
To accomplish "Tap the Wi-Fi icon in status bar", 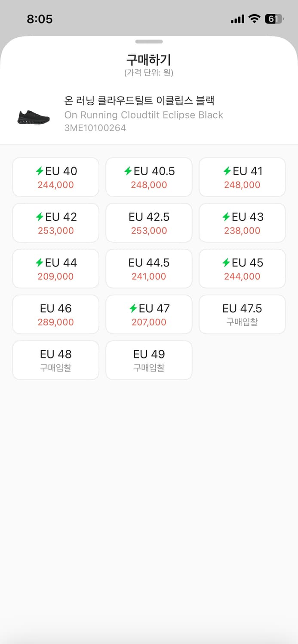I will click(255, 19).
